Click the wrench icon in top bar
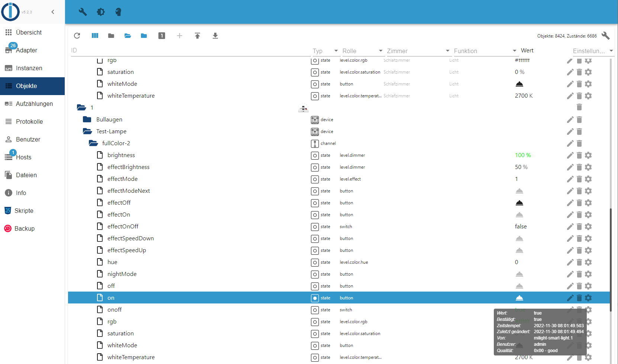Image resolution: width=618 pixels, height=364 pixels. [83, 12]
